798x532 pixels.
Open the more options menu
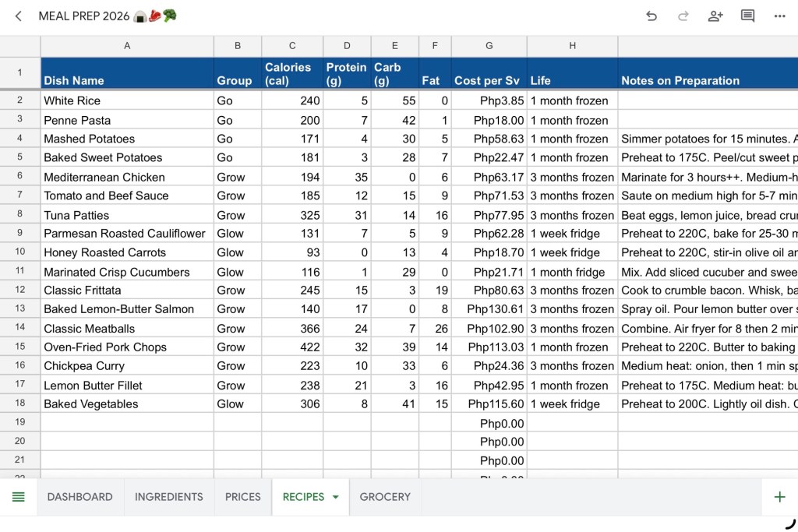[779, 16]
